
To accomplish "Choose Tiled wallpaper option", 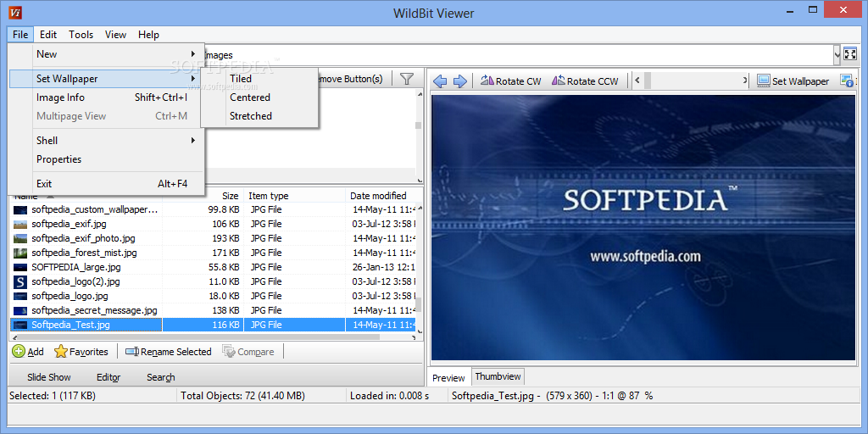I will coord(259,79).
